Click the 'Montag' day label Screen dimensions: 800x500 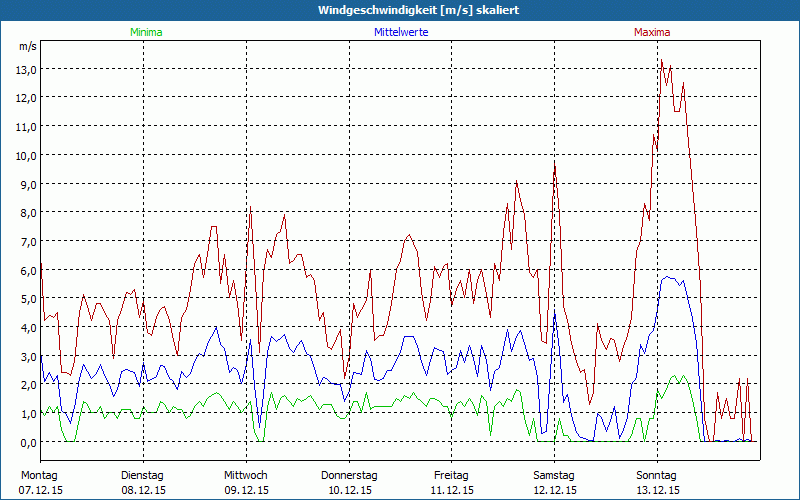pyautogui.click(x=39, y=476)
